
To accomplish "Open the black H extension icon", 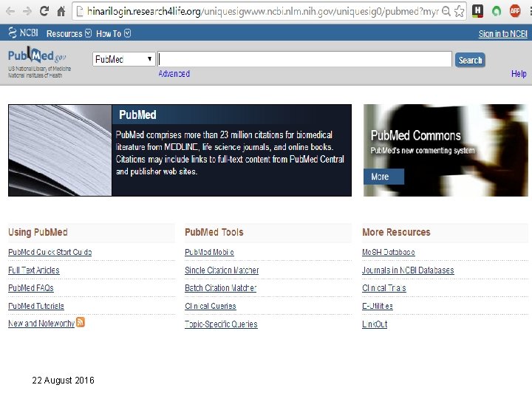I will (x=477, y=11).
